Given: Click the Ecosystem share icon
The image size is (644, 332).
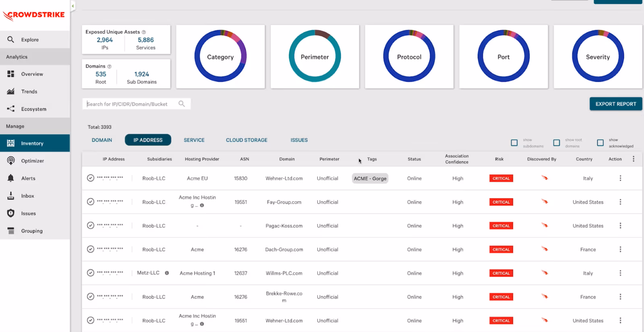Looking at the screenshot, I should pyautogui.click(x=11, y=109).
